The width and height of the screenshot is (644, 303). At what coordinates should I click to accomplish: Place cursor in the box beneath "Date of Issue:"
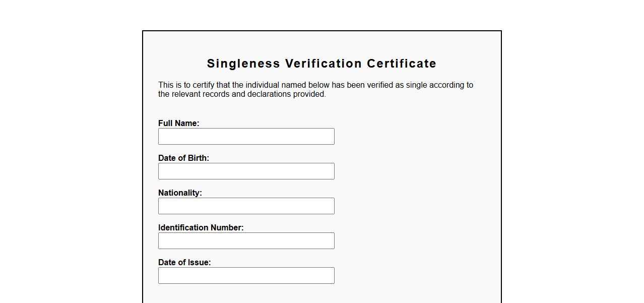(x=246, y=275)
